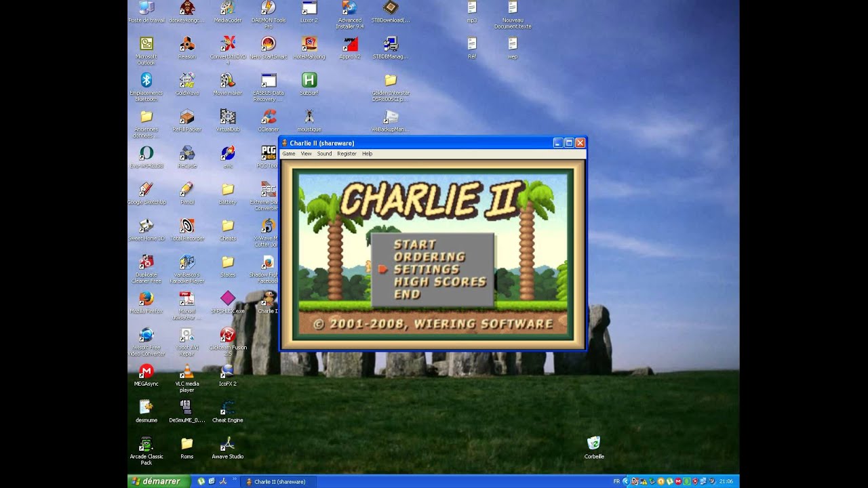Select the mp3 text file icon
Viewport: 868px width, 488px height.
472,12
